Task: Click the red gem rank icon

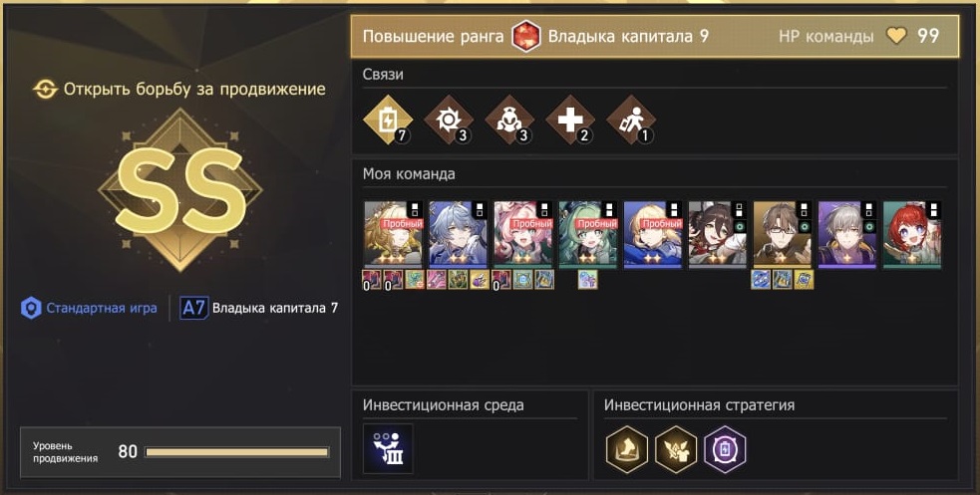Action: click(525, 36)
